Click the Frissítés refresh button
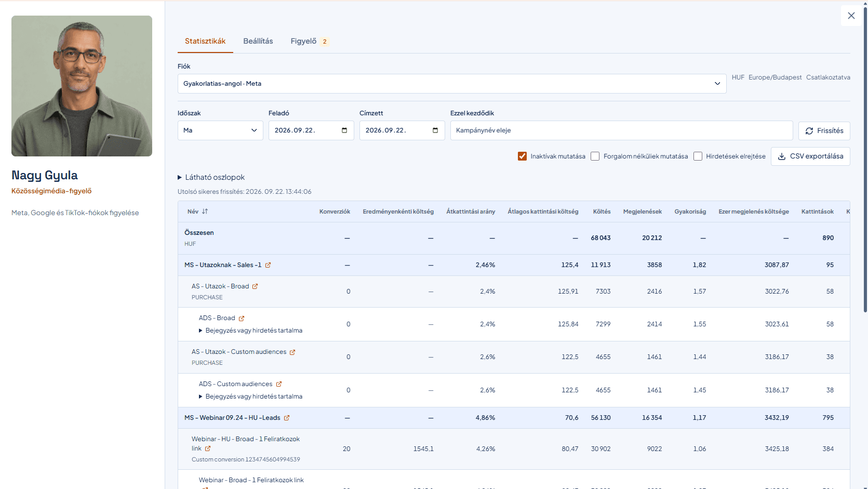Image resolution: width=868 pixels, height=489 pixels. [x=824, y=130]
